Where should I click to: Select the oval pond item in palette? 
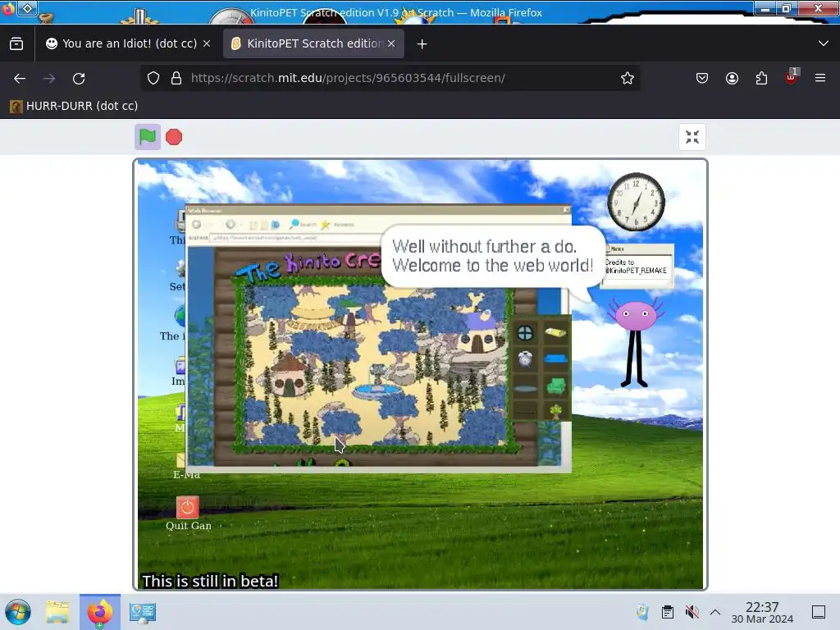[525, 388]
